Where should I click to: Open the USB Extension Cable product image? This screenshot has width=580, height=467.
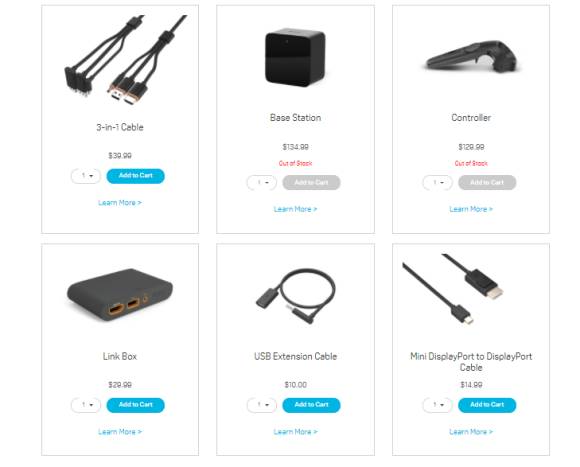point(296,296)
